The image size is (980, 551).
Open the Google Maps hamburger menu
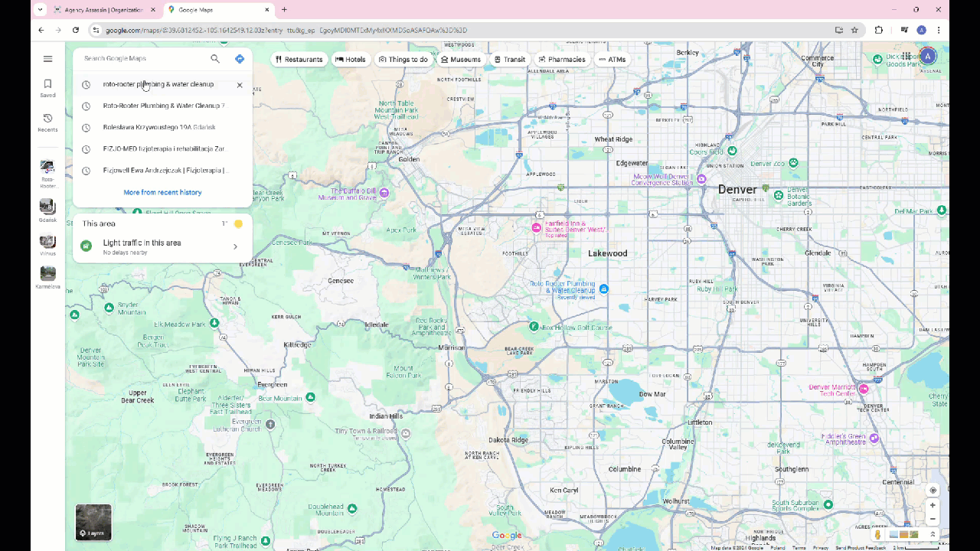tap(47, 59)
